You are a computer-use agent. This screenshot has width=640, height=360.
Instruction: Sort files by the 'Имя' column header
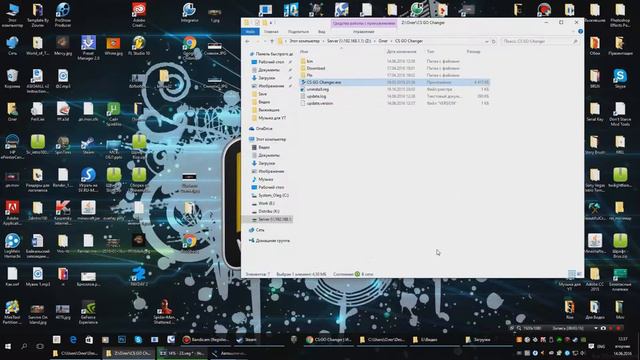(x=304, y=52)
